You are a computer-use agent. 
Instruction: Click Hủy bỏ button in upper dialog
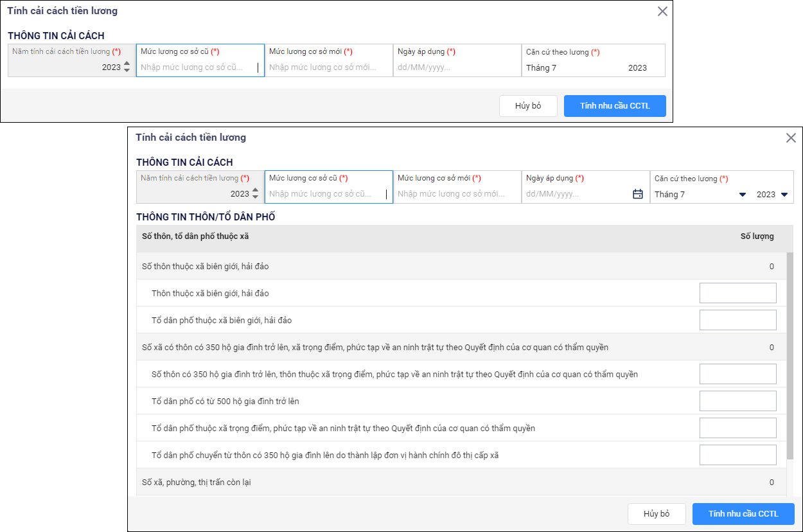[x=528, y=106]
